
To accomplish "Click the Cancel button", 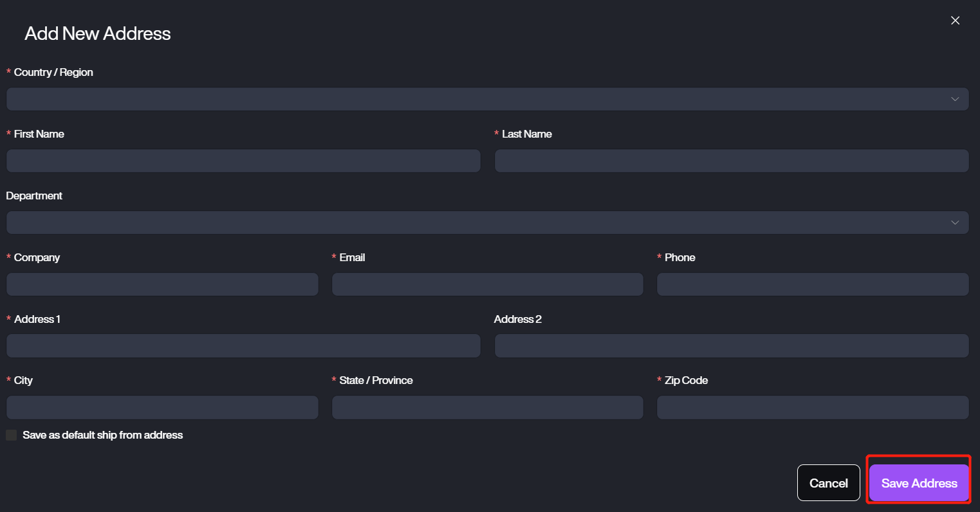I will [x=828, y=483].
